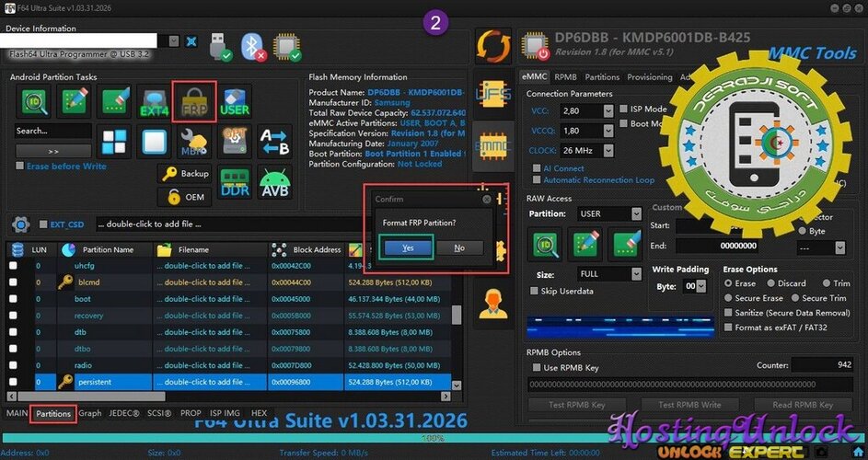Open the JEDEC tab
This screenshot has width=868, height=460.
(124, 413)
